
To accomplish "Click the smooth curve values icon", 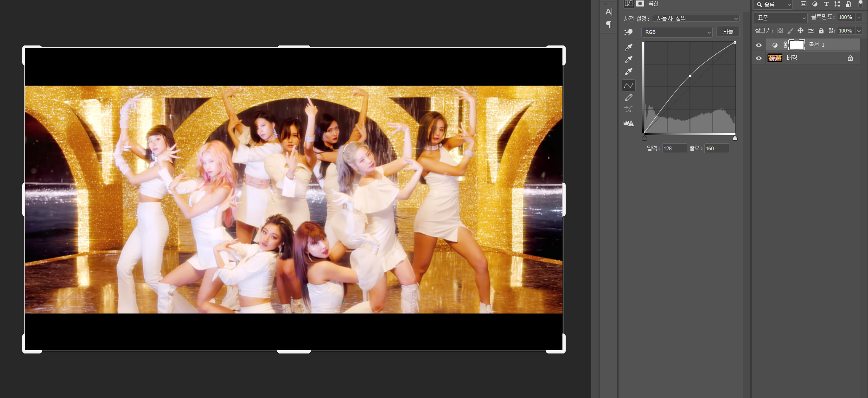I will pyautogui.click(x=629, y=109).
